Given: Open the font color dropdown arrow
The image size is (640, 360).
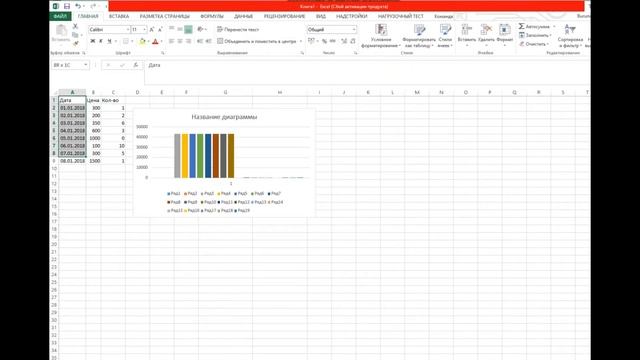Looking at the screenshot, I should point(161,41).
